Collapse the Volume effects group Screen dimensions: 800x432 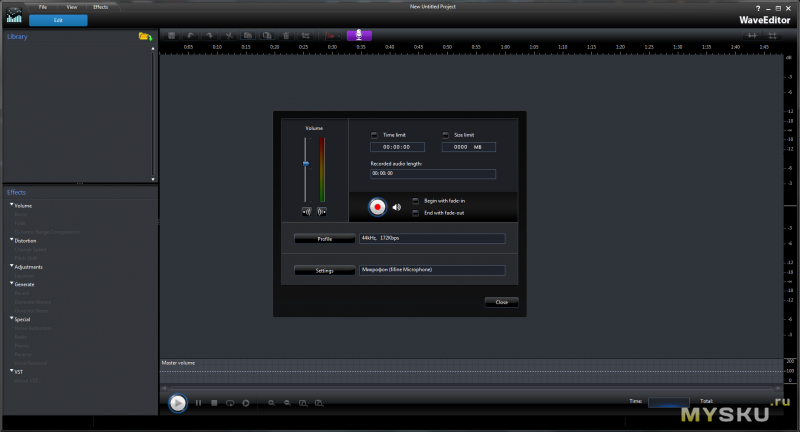[11, 205]
